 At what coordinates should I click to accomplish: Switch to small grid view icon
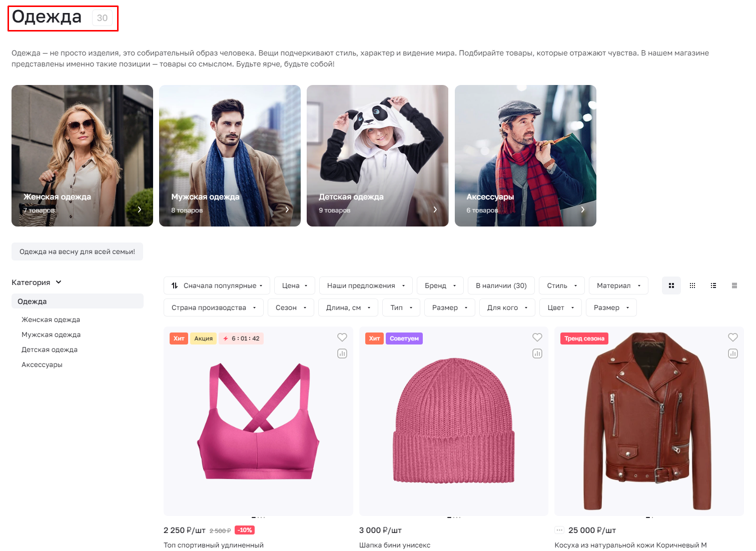692,285
